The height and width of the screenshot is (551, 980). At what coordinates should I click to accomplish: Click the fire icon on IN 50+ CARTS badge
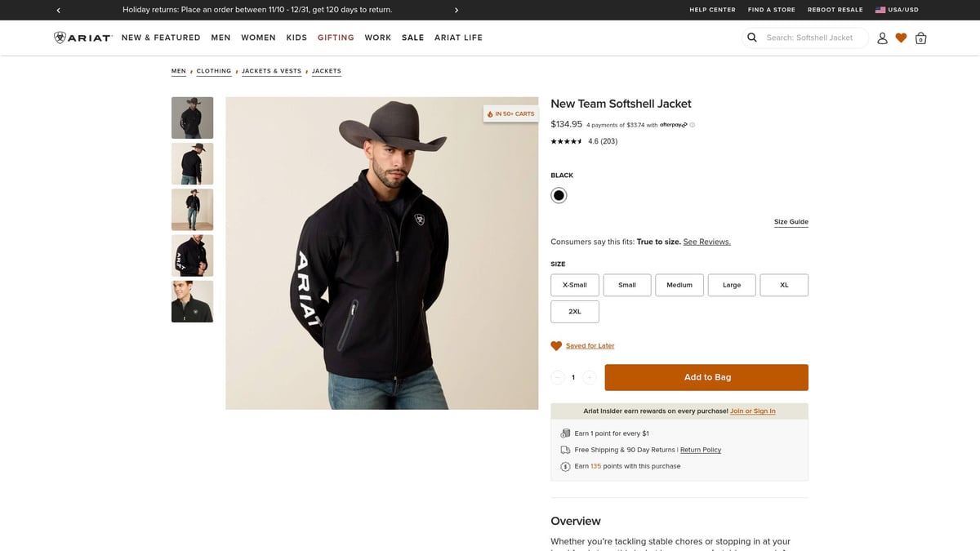click(491, 113)
